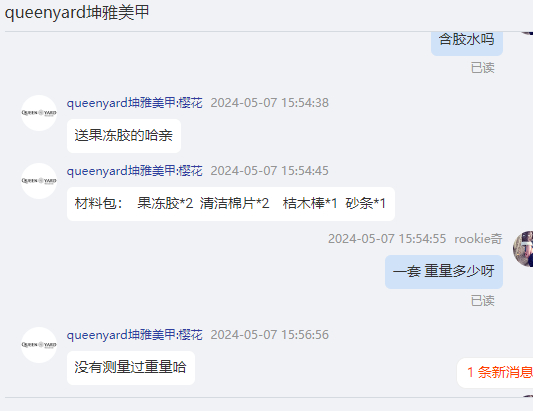This screenshot has height=411, width=533.
Task: Open rookie奇 user avatar photo
Action: pyautogui.click(x=523, y=249)
